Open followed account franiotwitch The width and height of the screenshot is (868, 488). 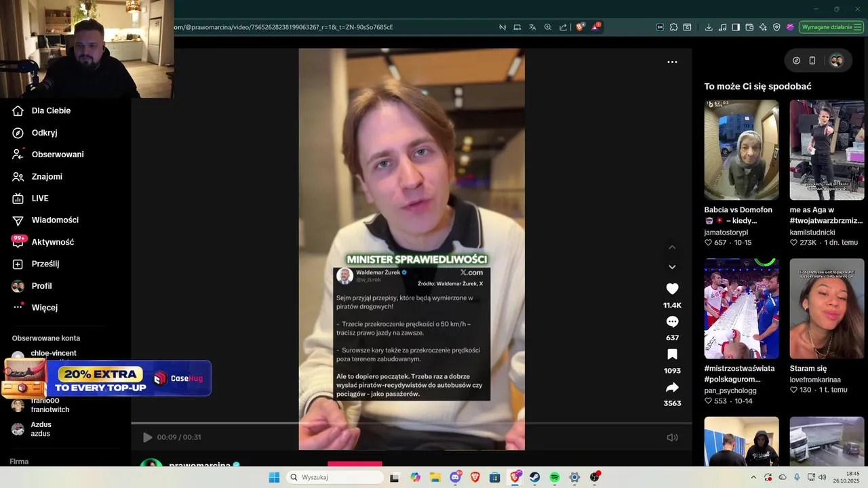click(50, 409)
